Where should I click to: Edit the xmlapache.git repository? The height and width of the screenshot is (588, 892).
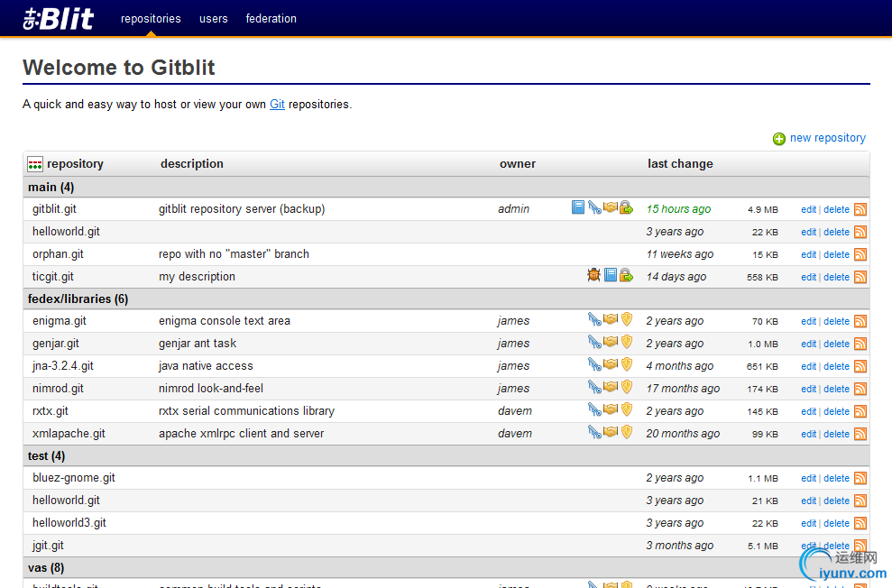click(808, 434)
